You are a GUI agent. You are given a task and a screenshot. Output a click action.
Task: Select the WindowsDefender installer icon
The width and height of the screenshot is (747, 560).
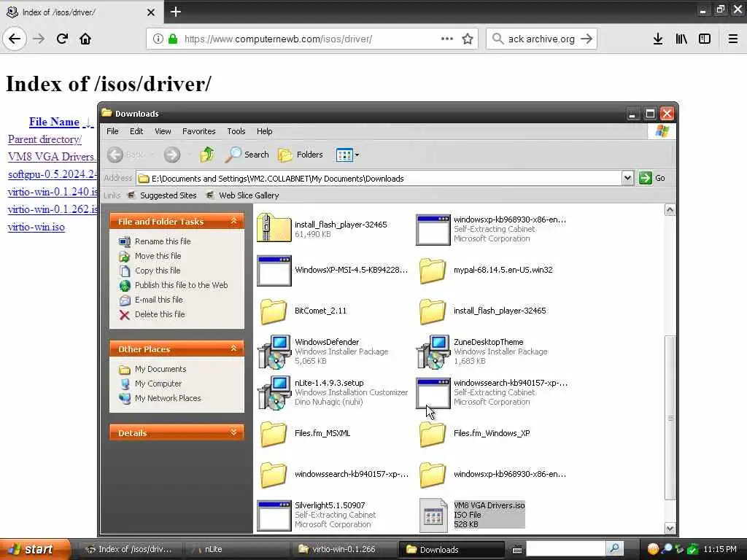(274, 351)
